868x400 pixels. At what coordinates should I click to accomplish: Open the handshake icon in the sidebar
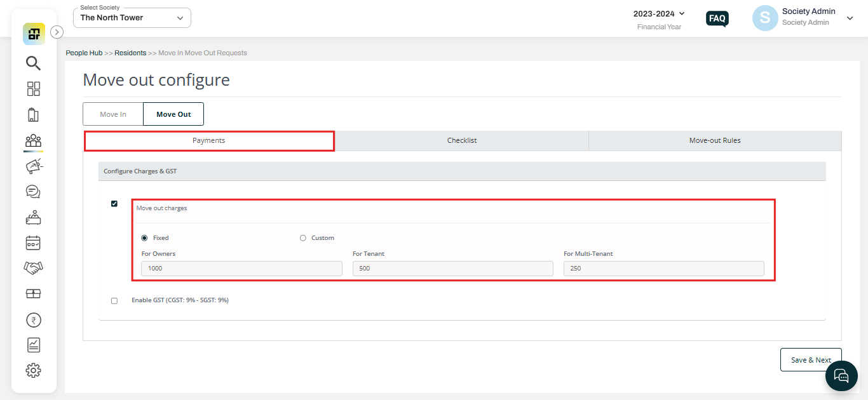[x=34, y=268]
